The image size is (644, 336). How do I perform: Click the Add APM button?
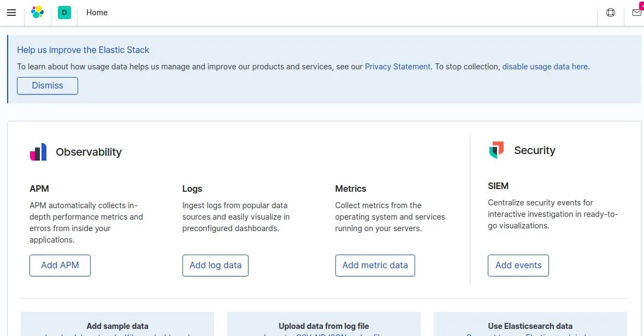point(60,266)
